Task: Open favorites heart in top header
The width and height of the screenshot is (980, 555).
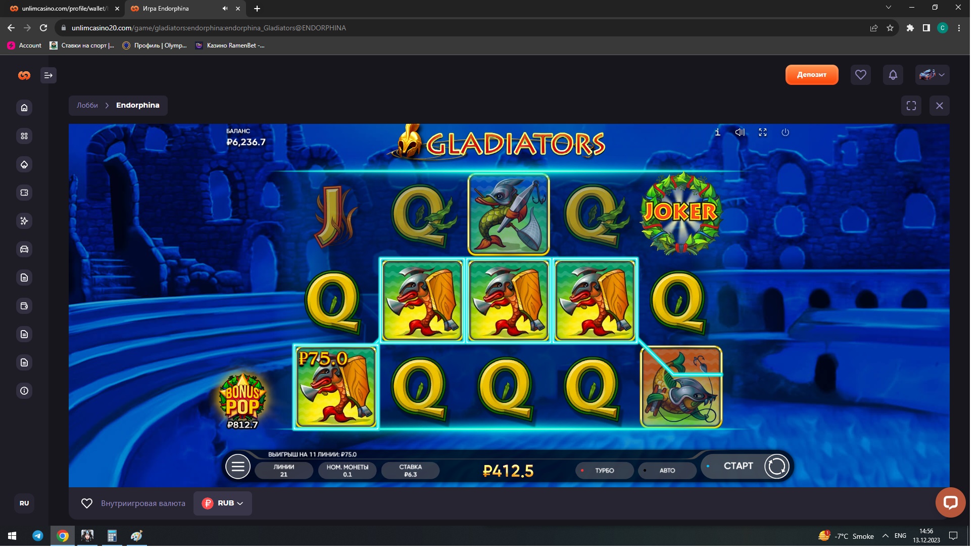Action: 860,75
